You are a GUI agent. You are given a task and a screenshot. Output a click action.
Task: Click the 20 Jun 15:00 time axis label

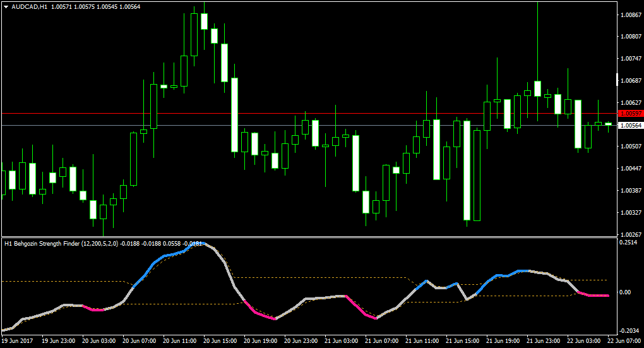(x=220, y=341)
